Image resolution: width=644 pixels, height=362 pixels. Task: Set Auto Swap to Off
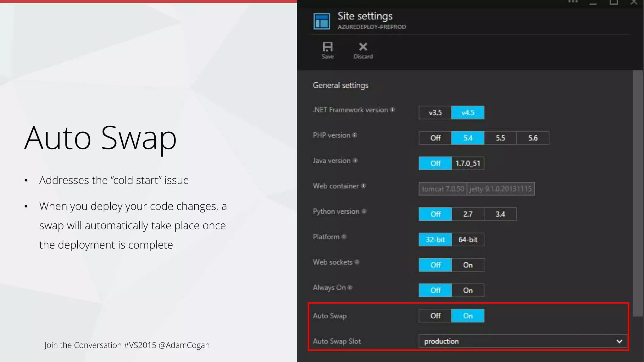point(435,316)
